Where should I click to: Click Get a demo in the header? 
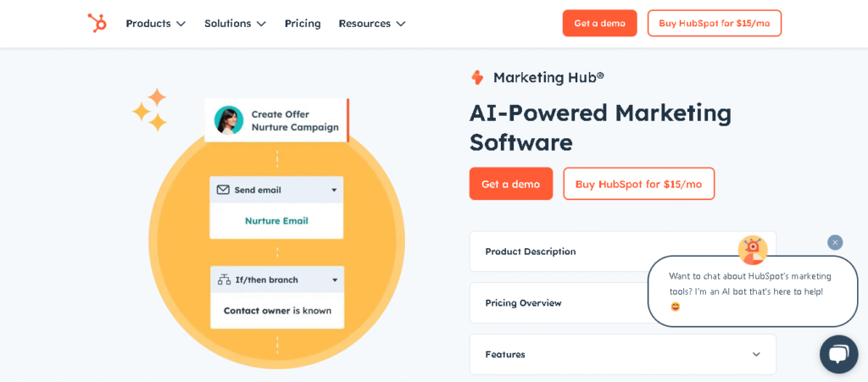coord(599,24)
